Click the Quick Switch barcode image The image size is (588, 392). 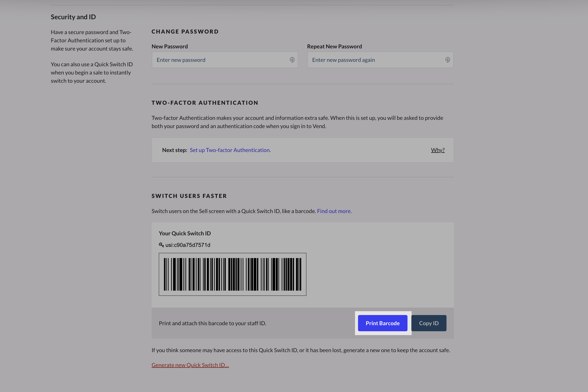(232, 274)
